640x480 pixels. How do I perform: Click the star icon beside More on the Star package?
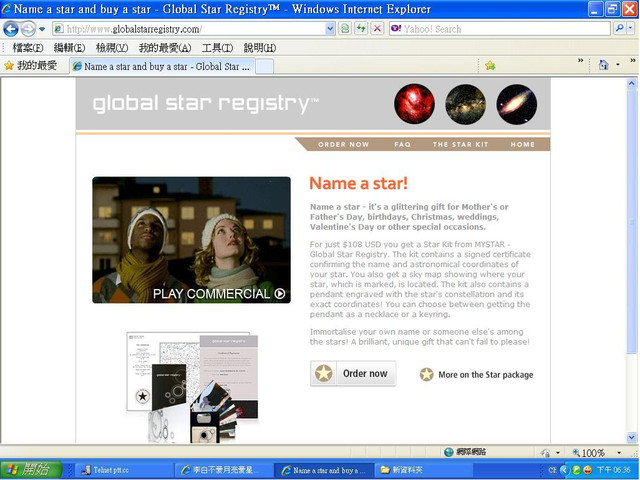[x=427, y=374]
